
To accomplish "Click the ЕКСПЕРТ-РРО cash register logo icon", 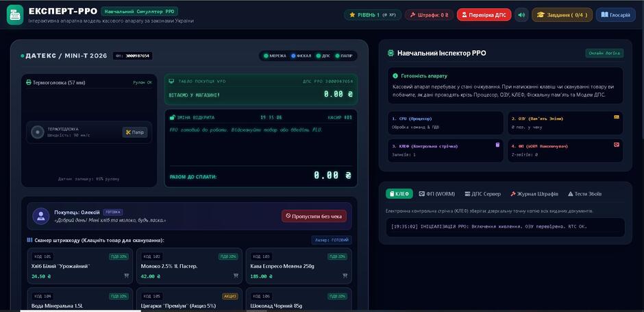I will point(15,14).
